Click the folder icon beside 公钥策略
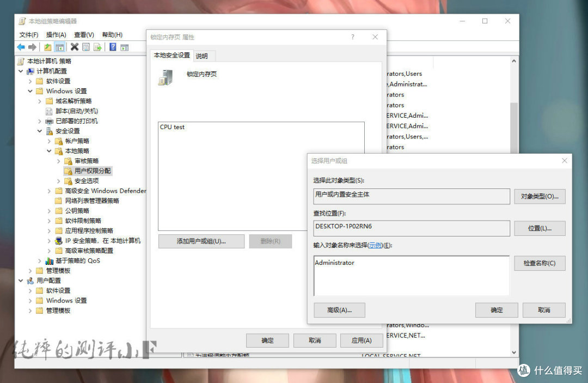The image size is (588, 383). [x=58, y=211]
